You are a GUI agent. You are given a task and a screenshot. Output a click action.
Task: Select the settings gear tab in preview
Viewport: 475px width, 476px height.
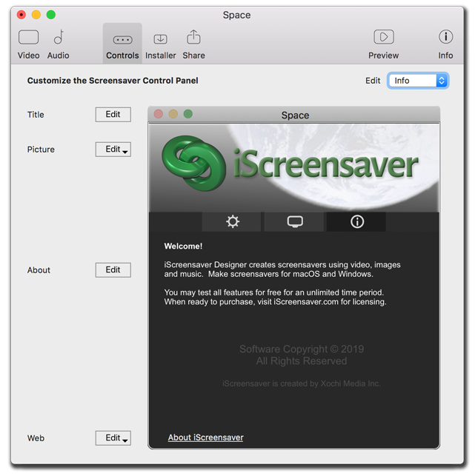pos(232,221)
